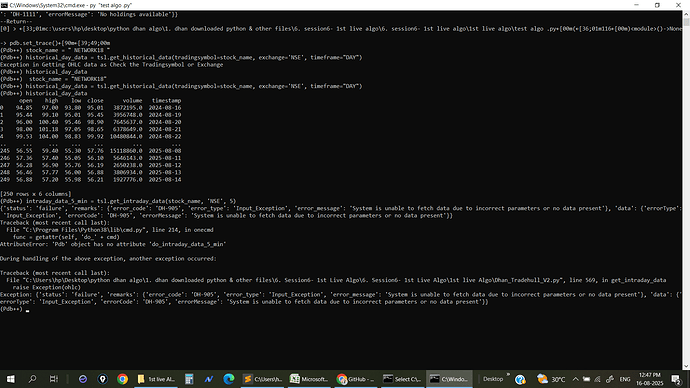Open Task View in taskbar
The image size is (690, 388).
coord(54,379)
